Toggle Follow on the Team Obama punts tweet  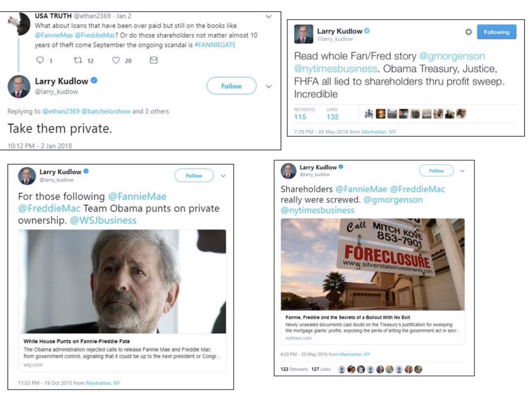coord(194,176)
